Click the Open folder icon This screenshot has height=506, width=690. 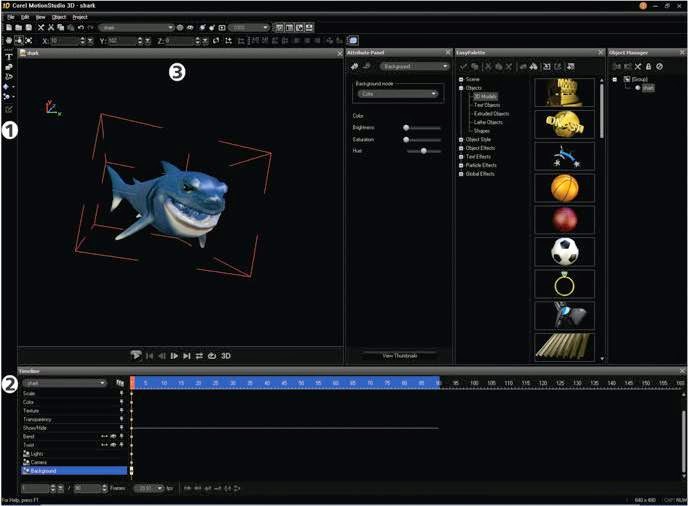coord(18,27)
